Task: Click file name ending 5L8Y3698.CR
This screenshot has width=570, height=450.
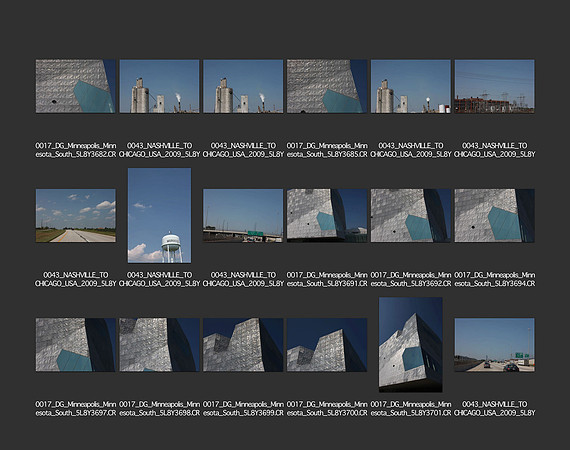Action: pos(159,409)
